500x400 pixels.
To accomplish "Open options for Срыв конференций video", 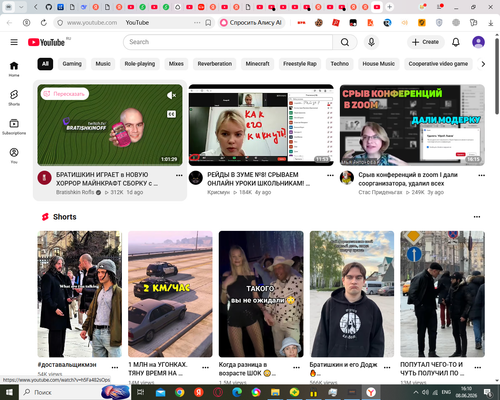I will coord(482,175).
